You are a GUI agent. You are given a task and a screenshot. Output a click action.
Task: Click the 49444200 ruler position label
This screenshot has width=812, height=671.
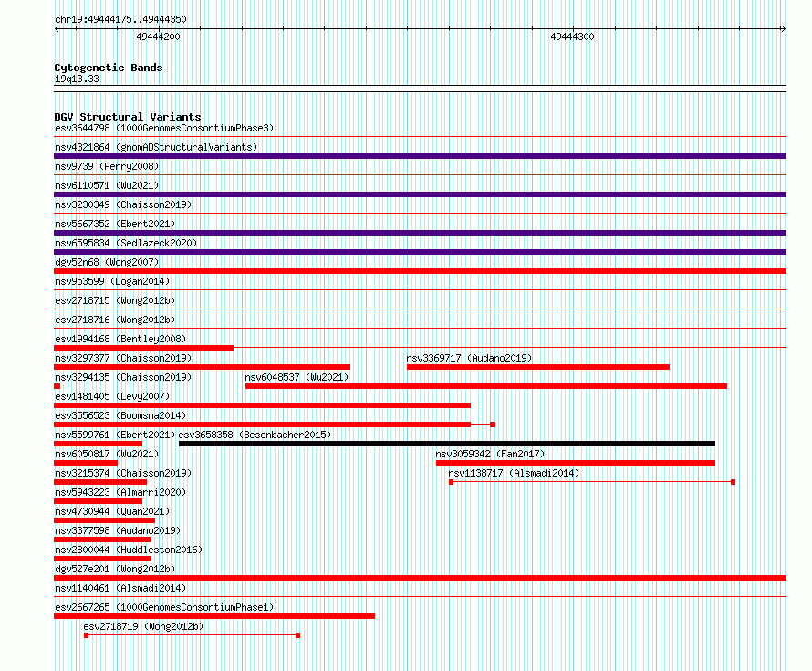[x=158, y=37]
